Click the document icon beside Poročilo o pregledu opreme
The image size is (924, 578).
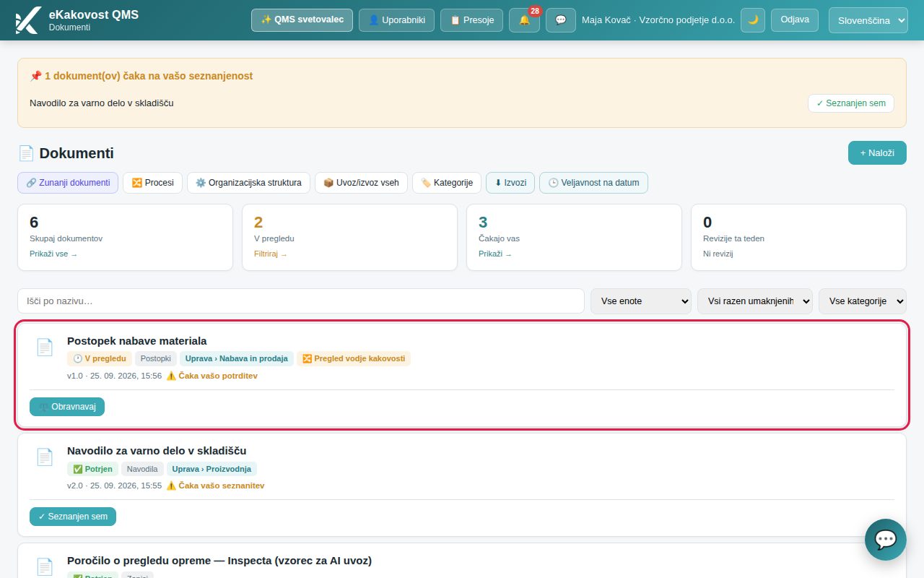click(45, 566)
